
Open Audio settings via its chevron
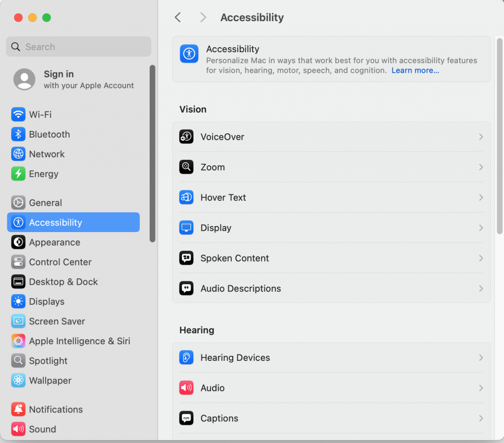coord(481,388)
